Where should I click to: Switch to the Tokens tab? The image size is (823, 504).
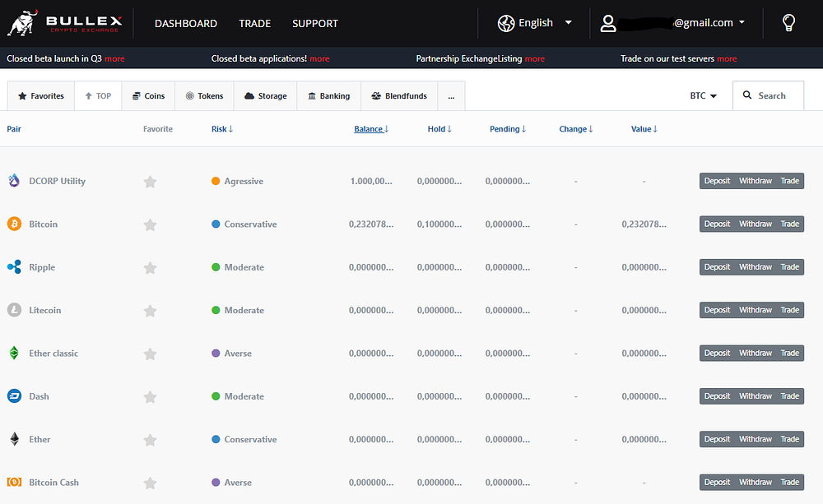coord(204,96)
